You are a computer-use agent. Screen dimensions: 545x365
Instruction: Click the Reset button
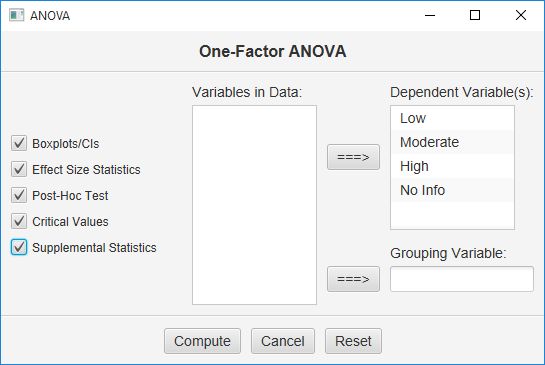coord(353,341)
